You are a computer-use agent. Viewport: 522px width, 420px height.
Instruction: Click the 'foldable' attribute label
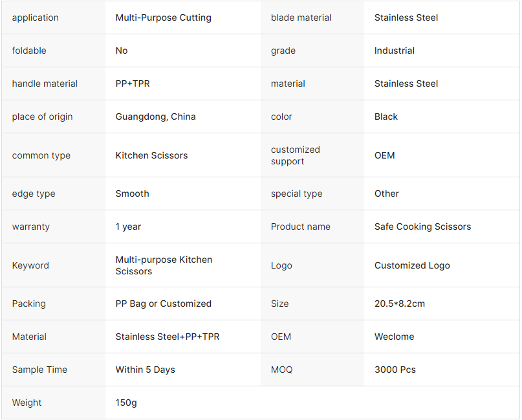(29, 50)
